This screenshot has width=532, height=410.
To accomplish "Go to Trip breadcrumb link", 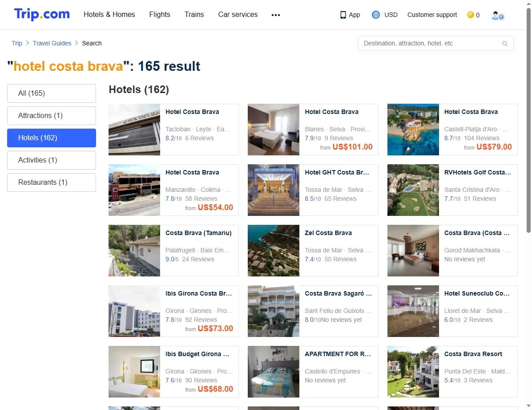I will 16,43.
